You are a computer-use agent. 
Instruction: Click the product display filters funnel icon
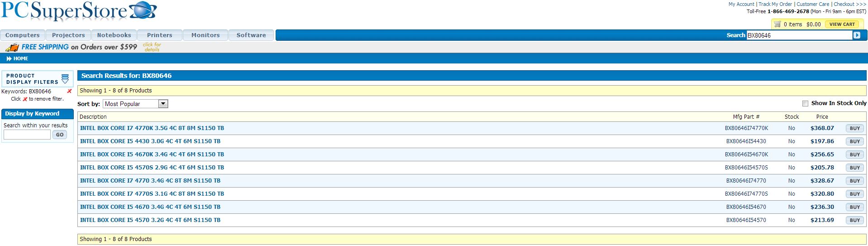click(x=65, y=79)
